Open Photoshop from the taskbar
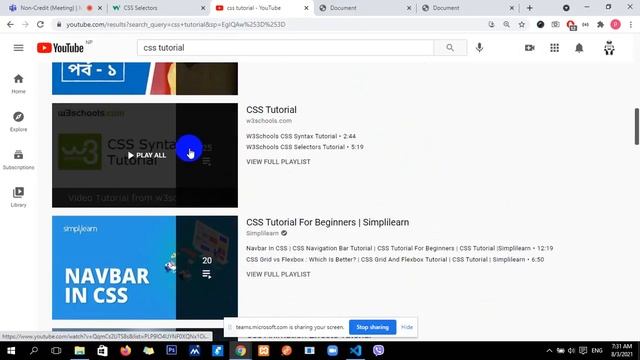This screenshot has height=360, width=640. point(171,351)
